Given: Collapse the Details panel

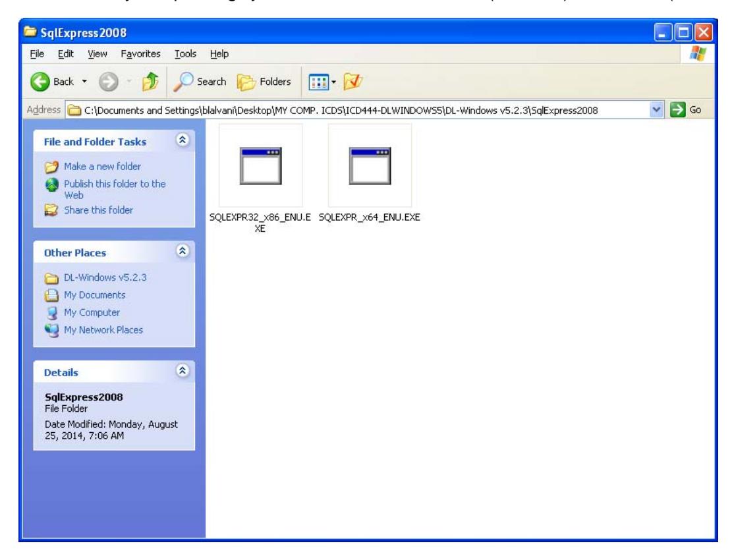Looking at the screenshot, I should 183,371.
